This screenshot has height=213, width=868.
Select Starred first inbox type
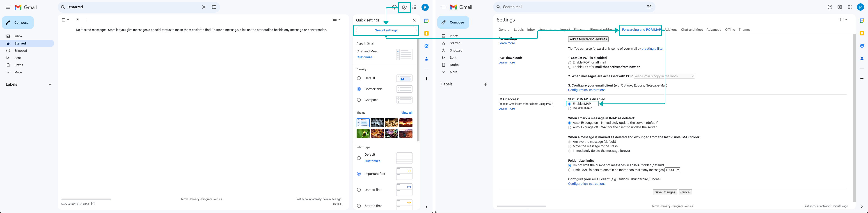coord(359,206)
